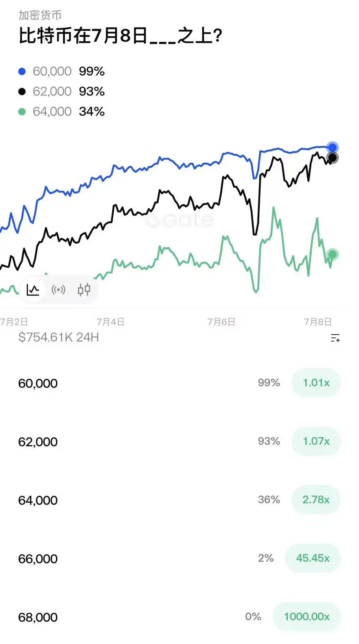Image resolution: width=359 pixels, height=644 pixels.
Task: Open the list sort/add icon
Action: pos(335,338)
